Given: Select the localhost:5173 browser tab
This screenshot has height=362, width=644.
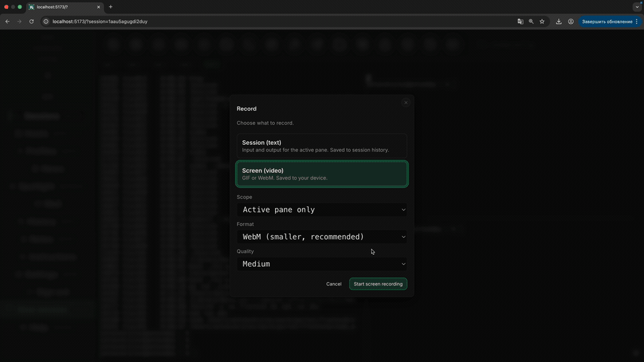Looking at the screenshot, I should [64, 7].
